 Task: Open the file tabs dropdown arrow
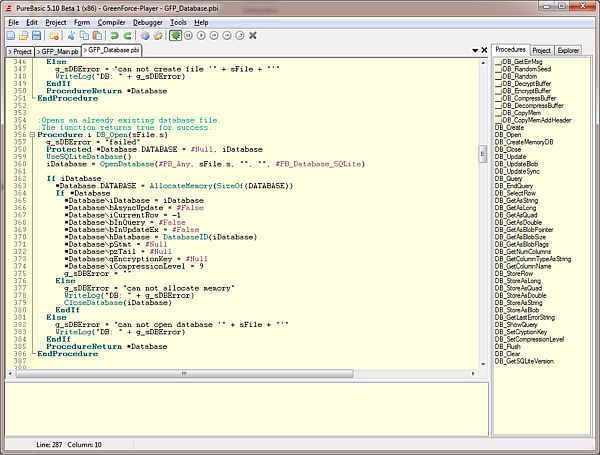tap(473, 49)
